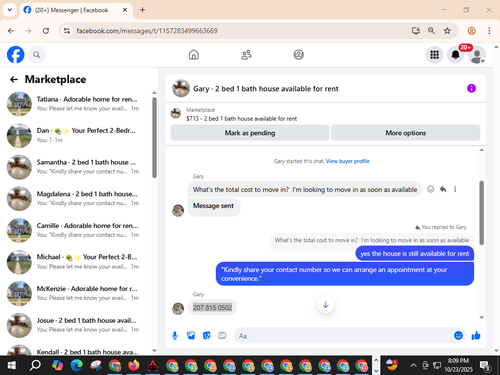Bookmark this page with the star
The image size is (500, 375).
click(x=447, y=31)
